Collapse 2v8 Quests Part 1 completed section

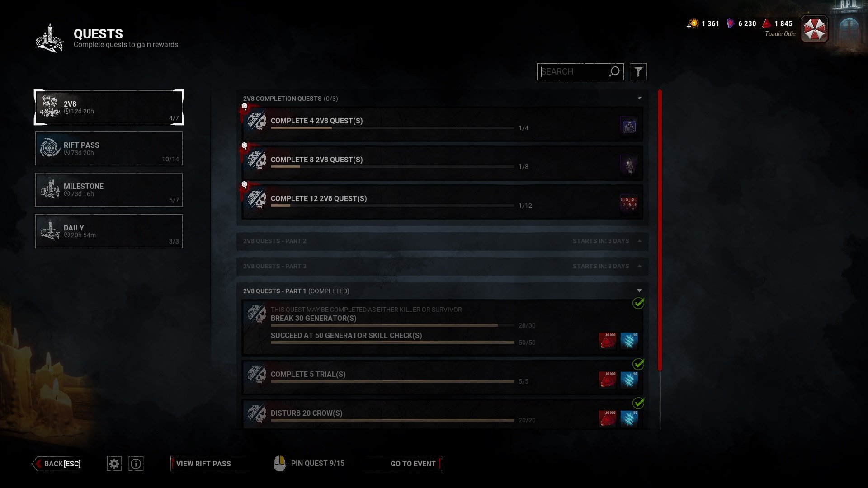click(x=639, y=291)
